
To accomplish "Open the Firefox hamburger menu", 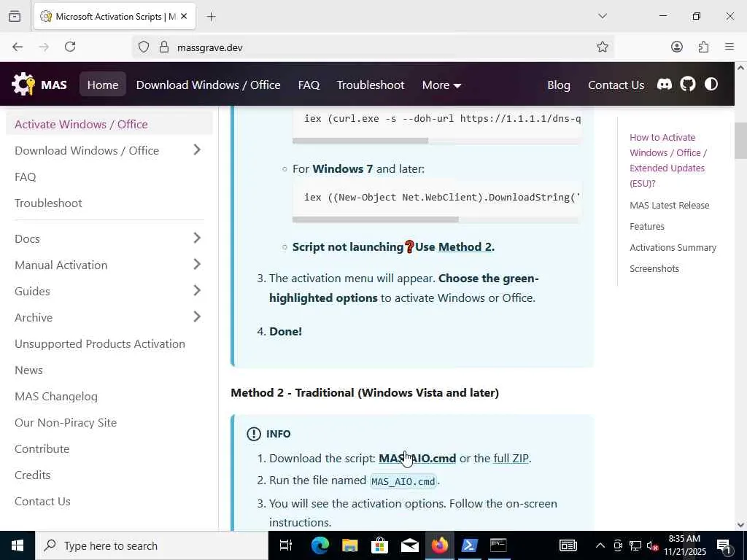I will [x=729, y=47].
